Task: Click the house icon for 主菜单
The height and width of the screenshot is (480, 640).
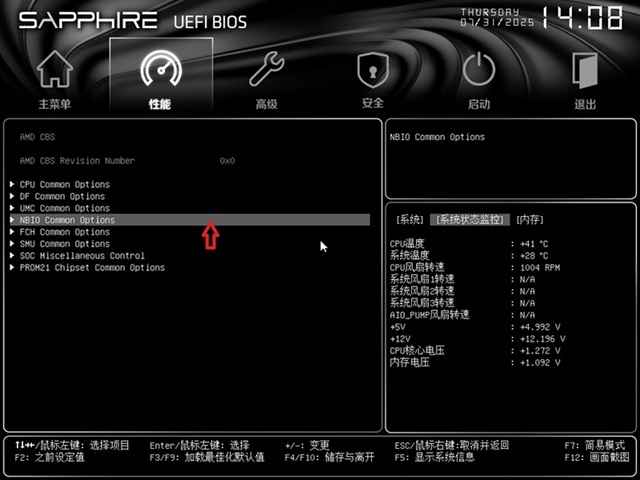Action: (x=55, y=69)
